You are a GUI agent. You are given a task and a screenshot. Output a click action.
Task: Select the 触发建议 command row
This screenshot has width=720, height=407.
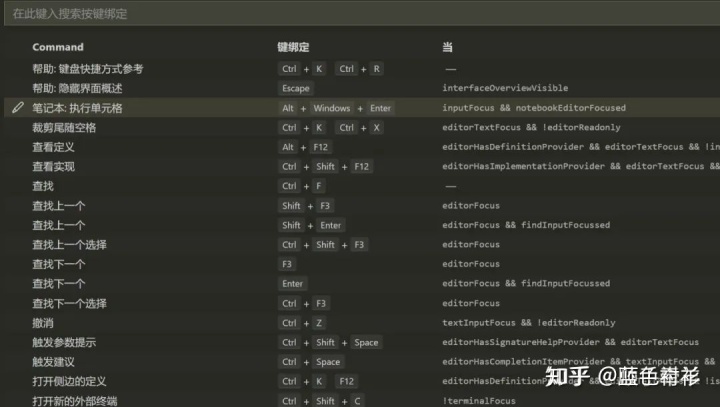pos(362,362)
